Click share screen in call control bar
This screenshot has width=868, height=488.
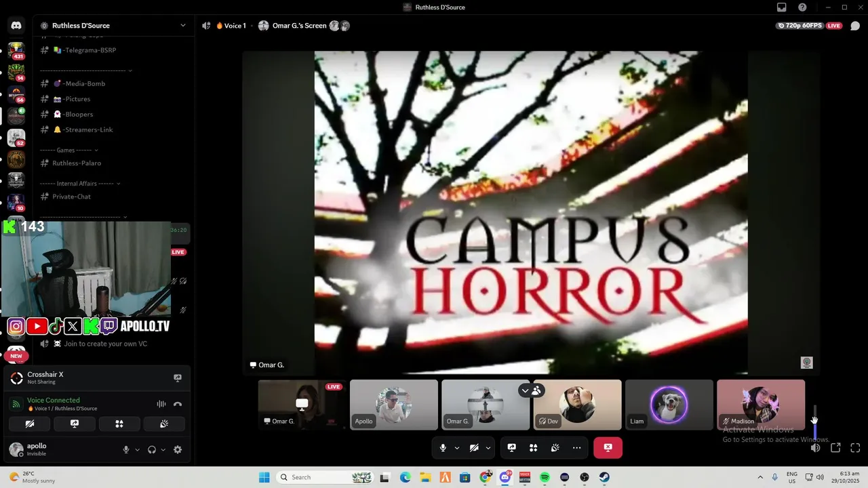coord(512,447)
